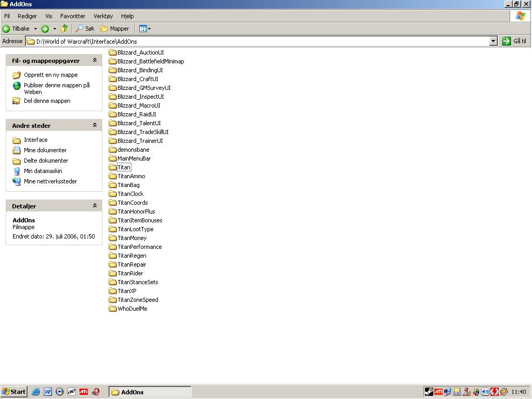
Task: Select the TitanBag folder name
Action: pyautogui.click(x=128, y=185)
